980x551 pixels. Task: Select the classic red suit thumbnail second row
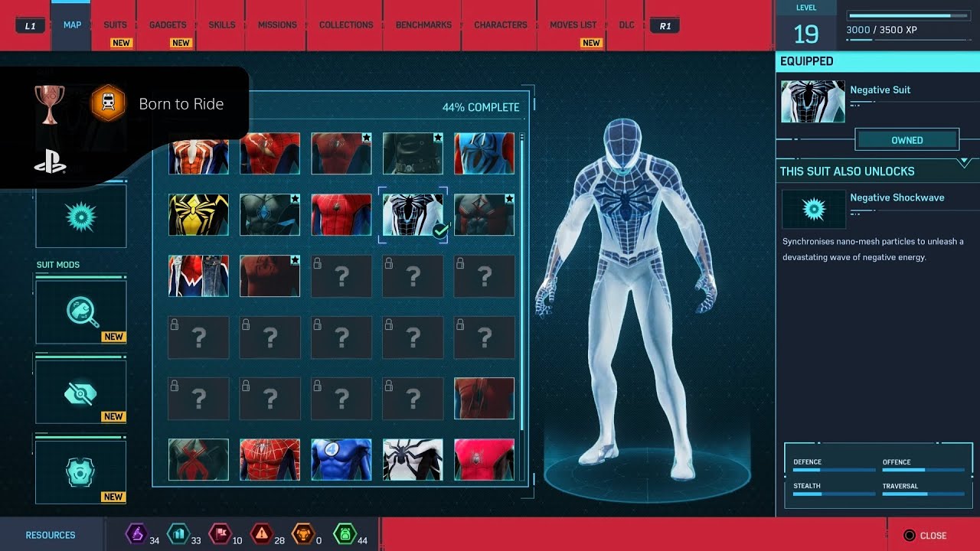click(x=341, y=214)
